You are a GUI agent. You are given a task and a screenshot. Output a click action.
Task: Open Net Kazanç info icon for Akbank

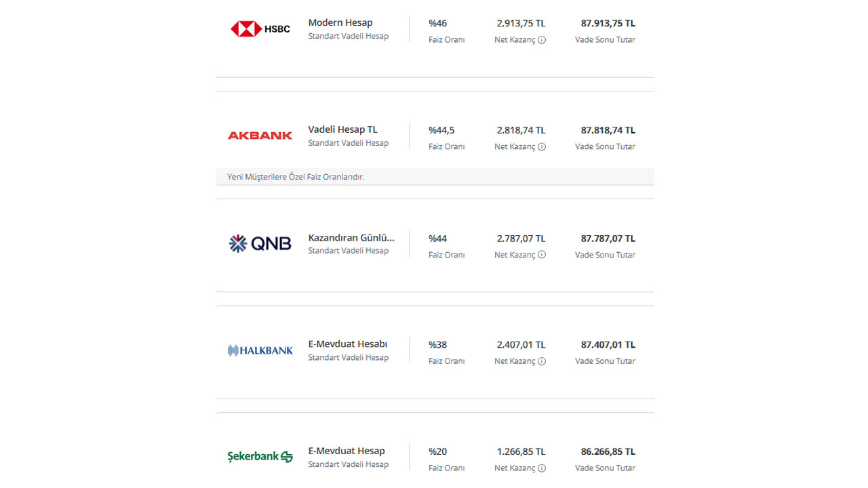point(542,147)
